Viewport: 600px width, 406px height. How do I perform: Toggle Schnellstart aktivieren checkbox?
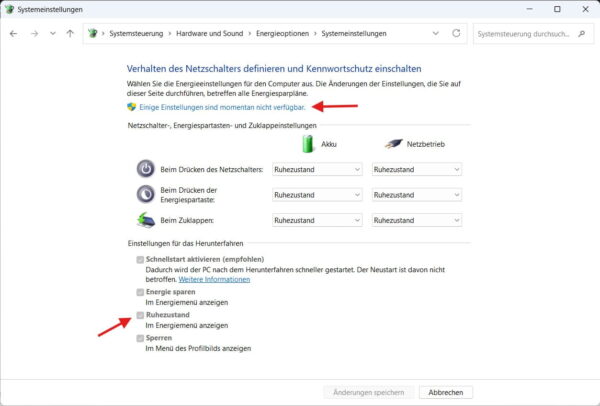click(140, 260)
